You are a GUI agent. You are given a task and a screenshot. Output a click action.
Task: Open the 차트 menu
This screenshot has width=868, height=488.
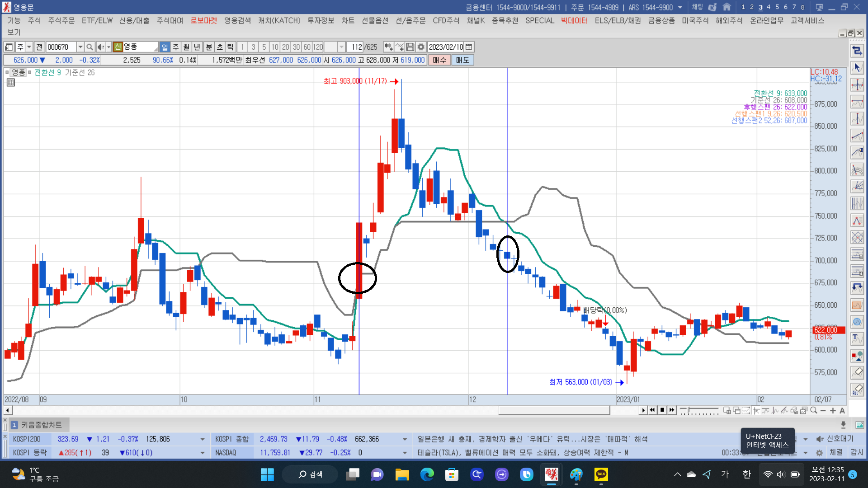click(x=348, y=20)
